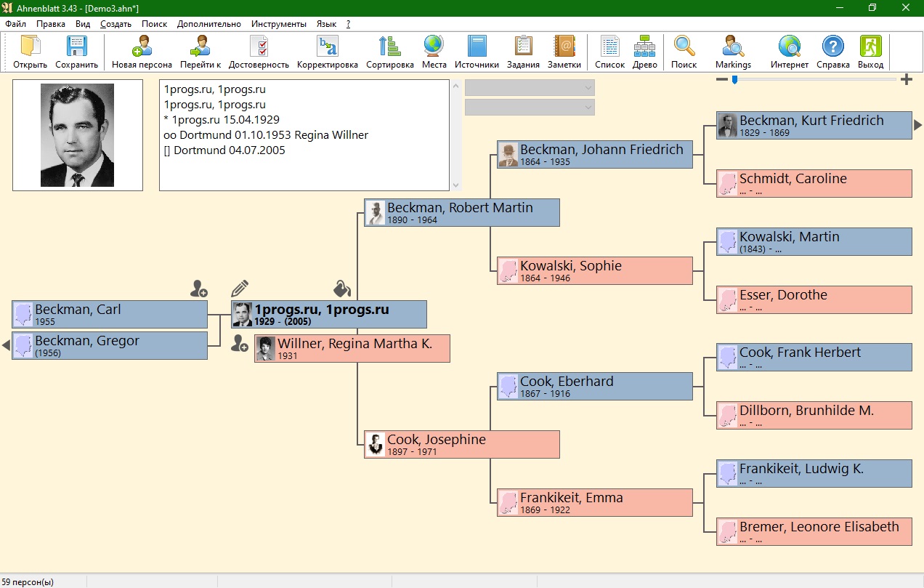This screenshot has height=588, width=924.
Task: Open the Дополнительно menu
Action: click(x=208, y=24)
